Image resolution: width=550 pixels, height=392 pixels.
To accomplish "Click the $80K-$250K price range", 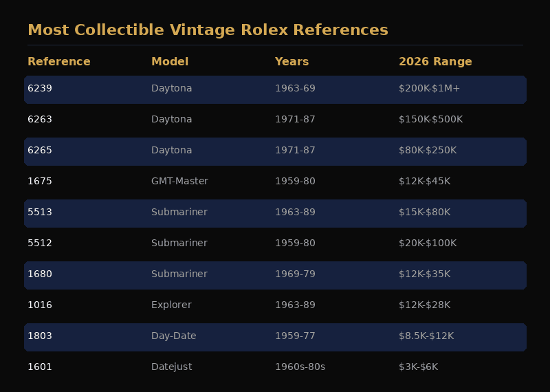I will 428,150.
